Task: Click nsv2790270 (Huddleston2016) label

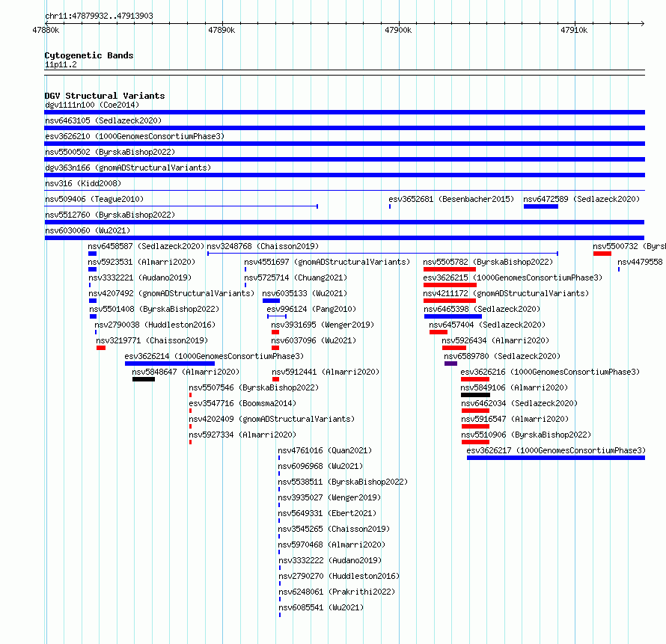Action: [x=340, y=576]
